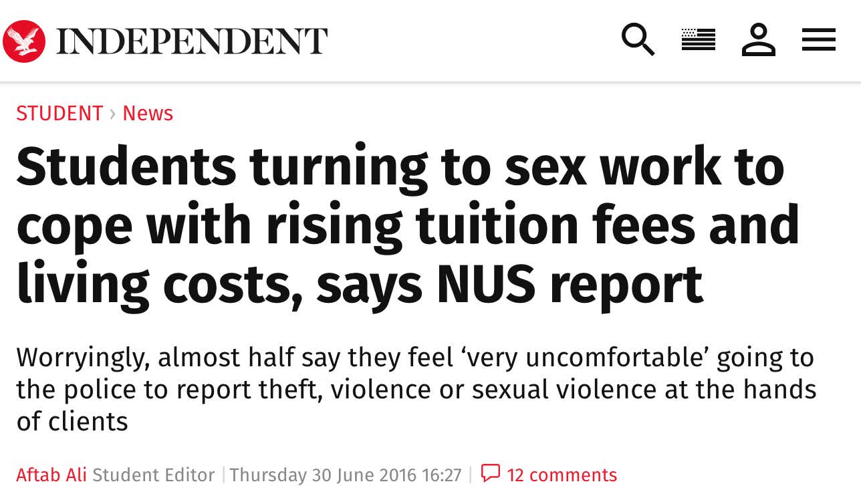Go to the STUDENT section breadcrumb

pos(59,114)
